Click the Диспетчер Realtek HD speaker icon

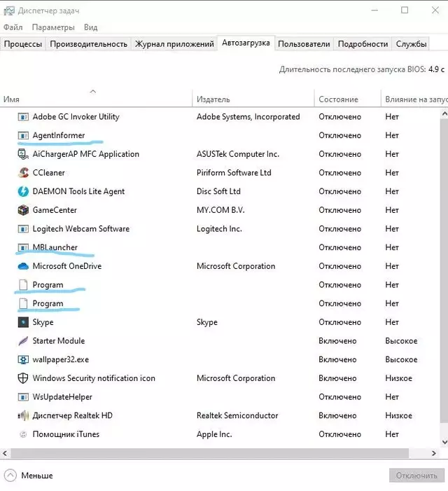pos(23,415)
